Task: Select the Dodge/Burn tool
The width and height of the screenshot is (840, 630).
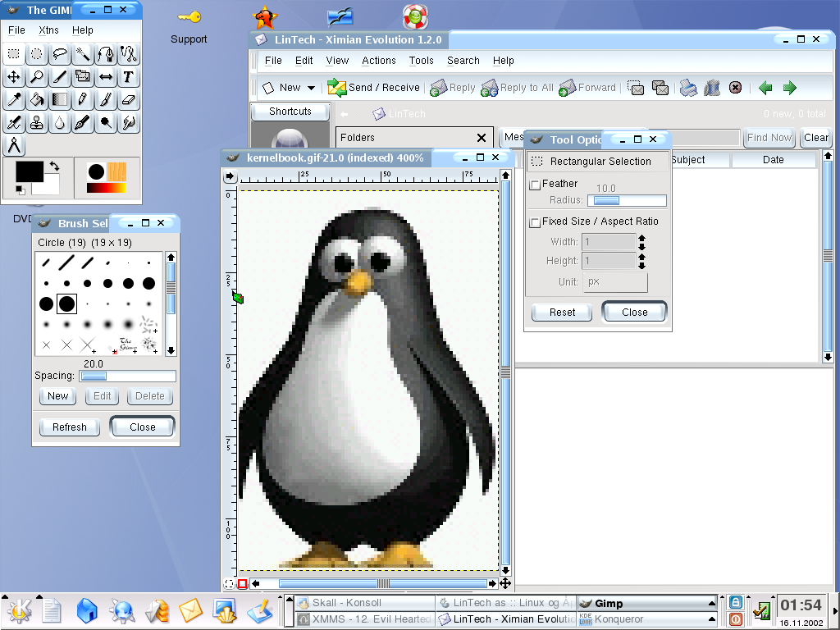Action: coord(106,123)
